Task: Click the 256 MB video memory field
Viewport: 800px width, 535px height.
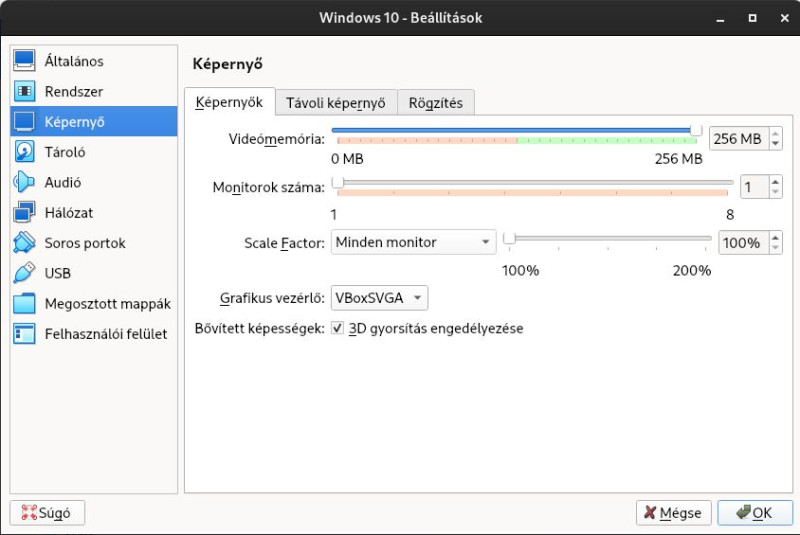Action: point(739,139)
